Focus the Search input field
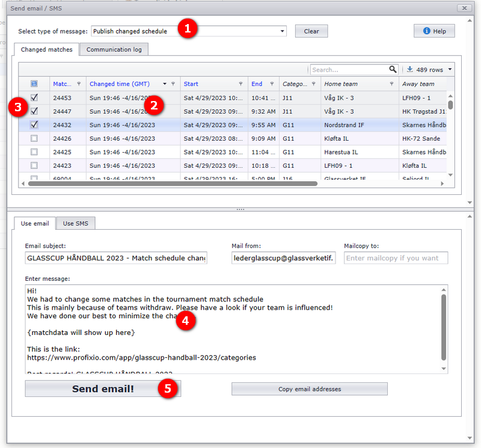This screenshot has height=448, width=481. coord(350,70)
